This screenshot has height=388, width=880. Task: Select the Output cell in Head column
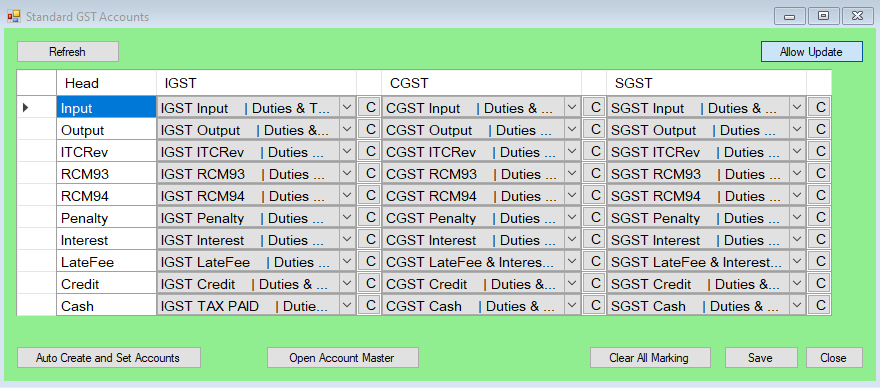tap(106, 129)
